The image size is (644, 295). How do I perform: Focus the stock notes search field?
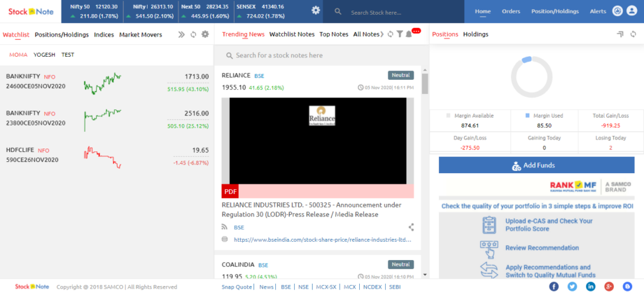(321, 55)
